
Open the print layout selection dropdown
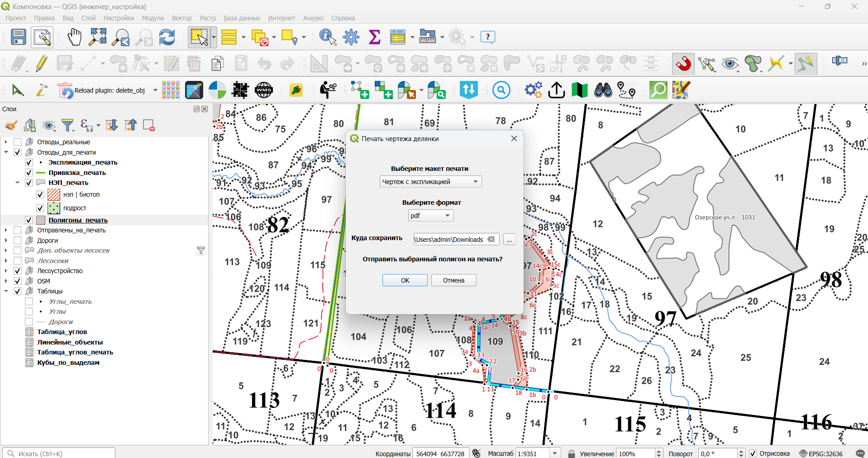click(x=431, y=182)
